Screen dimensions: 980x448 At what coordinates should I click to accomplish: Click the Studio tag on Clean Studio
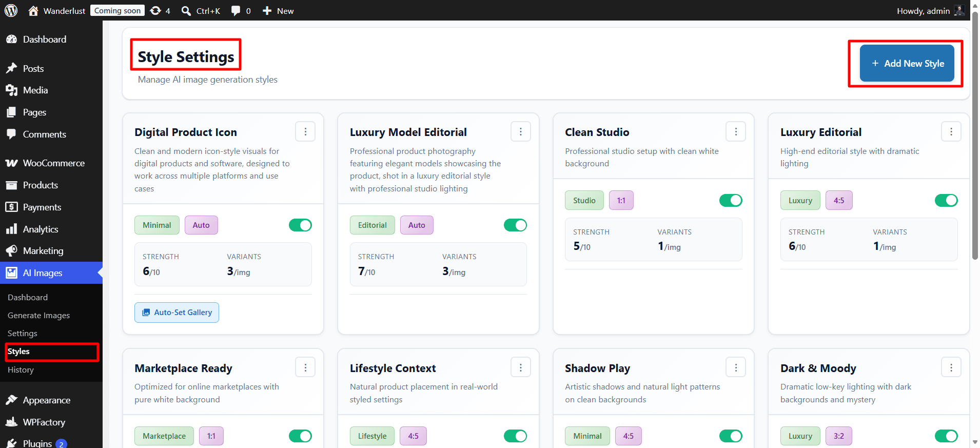584,201
